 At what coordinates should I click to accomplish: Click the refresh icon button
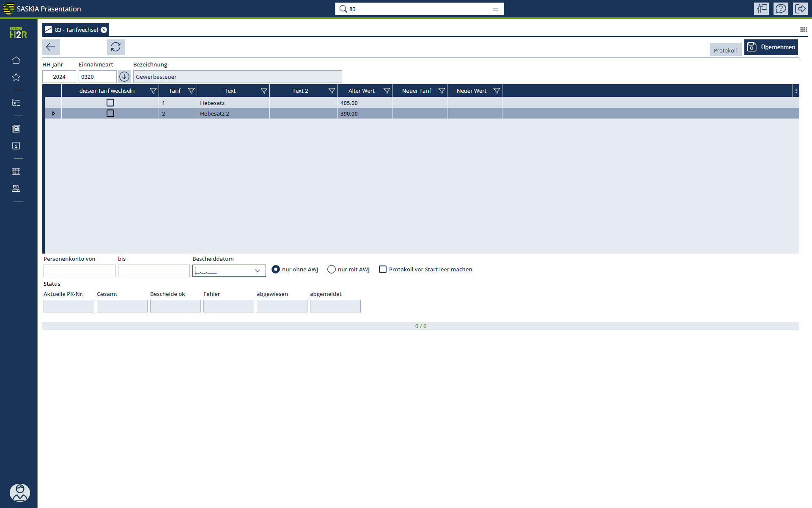click(x=116, y=47)
